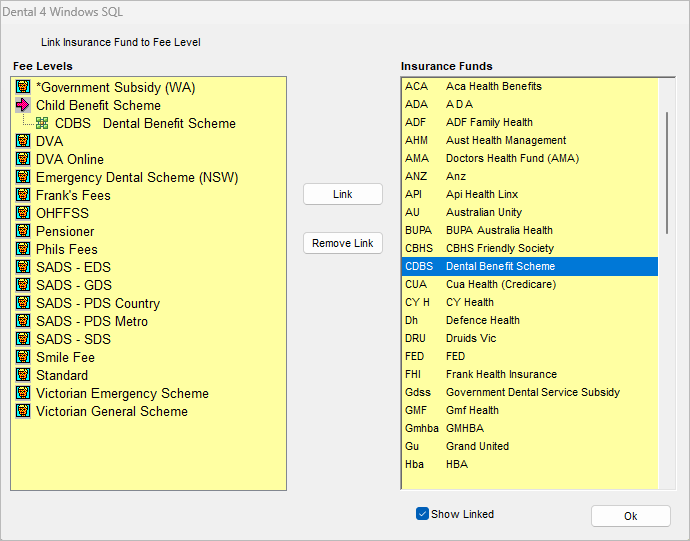Click the pink arrow icon beside Child Benefit Scheme
Viewport: 690px width, 541px height.
pos(23,105)
